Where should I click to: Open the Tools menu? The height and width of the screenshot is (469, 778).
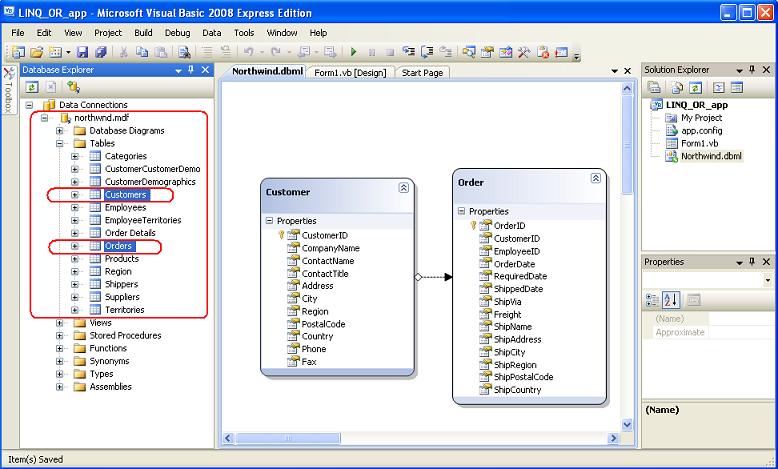tap(244, 33)
